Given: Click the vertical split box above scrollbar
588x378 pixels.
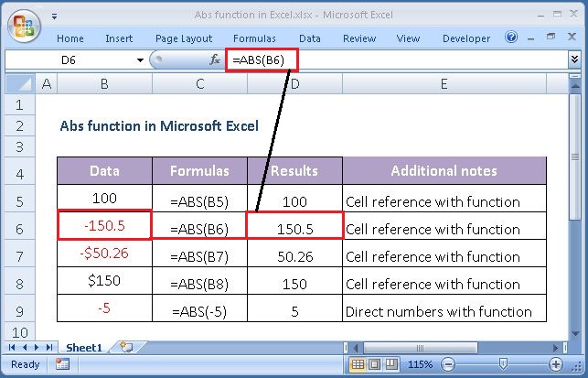Looking at the screenshot, I should [x=574, y=76].
